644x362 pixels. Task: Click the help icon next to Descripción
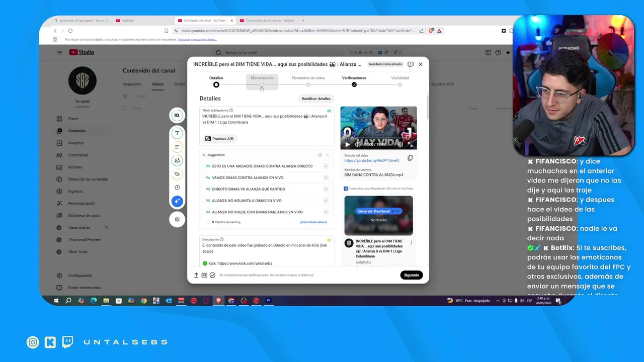(x=221, y=239)
